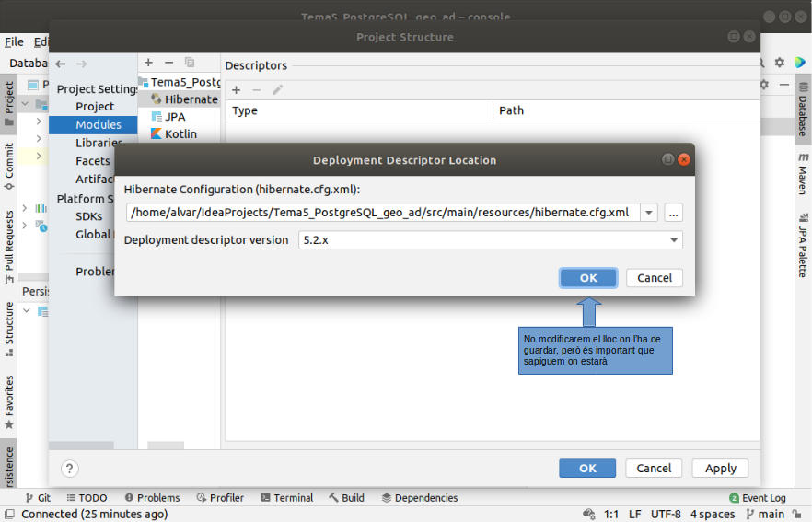Open the File menu in main window
Viewport: 812px width, 522px height.
[x=14, y=42]
